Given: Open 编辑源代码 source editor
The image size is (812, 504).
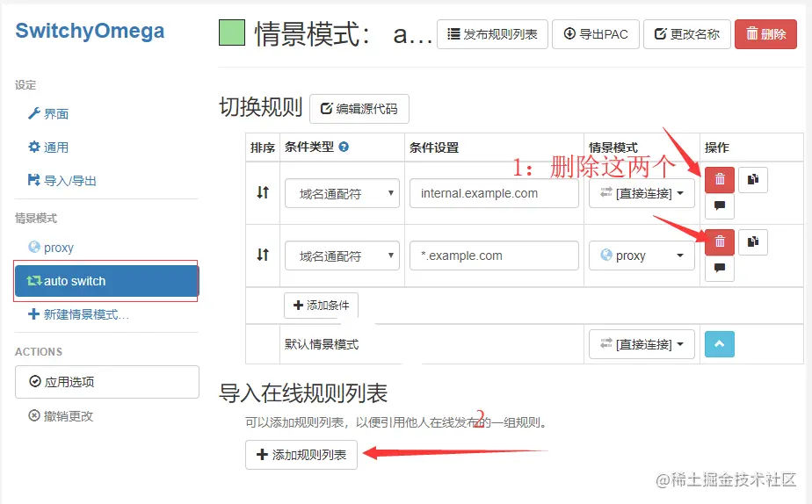Looking at the screenshot, I should (x=359, y=109).
